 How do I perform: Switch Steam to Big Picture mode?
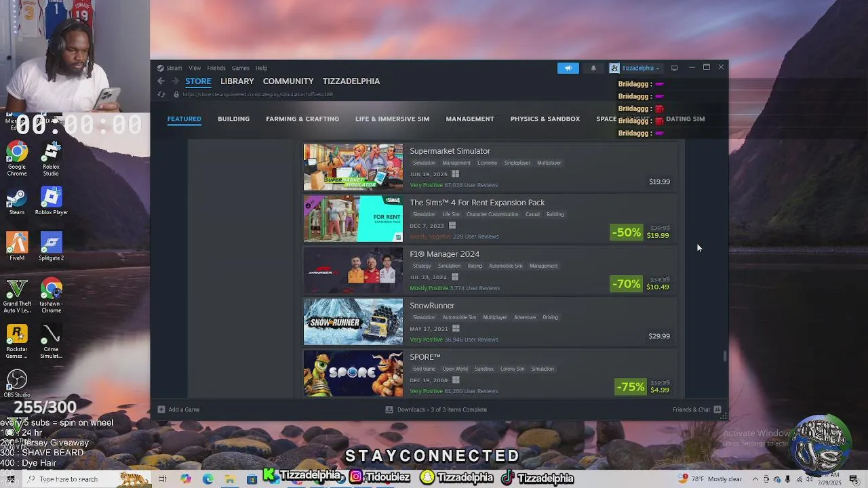(675, 68)
